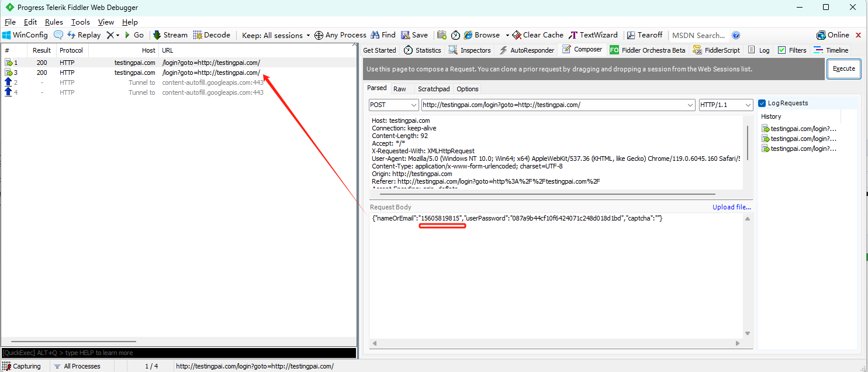Image resolution: width=868 pixels, height=372 pixels.
Task: Switch to the Inspectors tab
Action: pyautogui.click(x=470, y=50)
